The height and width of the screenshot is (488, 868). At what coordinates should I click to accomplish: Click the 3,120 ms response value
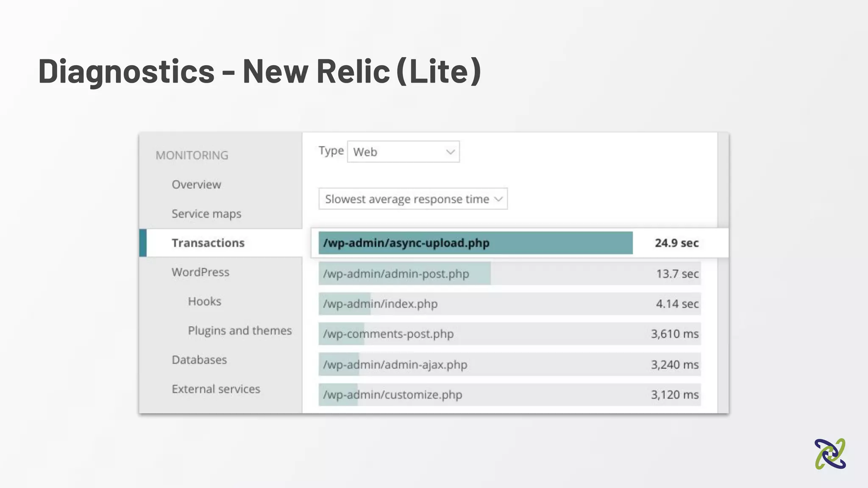675,394
